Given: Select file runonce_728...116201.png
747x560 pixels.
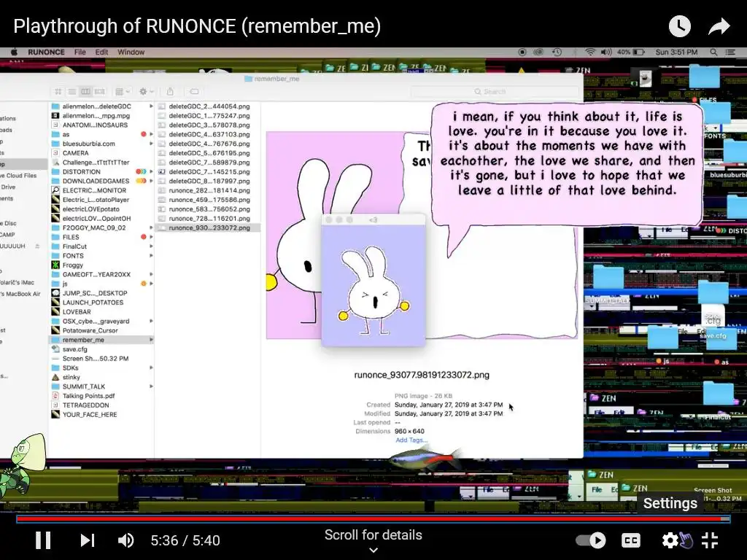Looking at the screenshot, I should pos(208,219).
